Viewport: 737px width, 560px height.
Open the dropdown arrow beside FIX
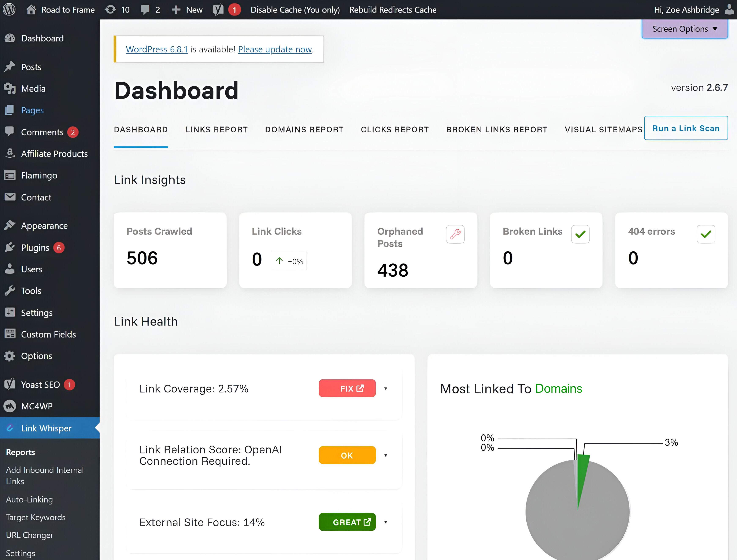tap(386, 388)
